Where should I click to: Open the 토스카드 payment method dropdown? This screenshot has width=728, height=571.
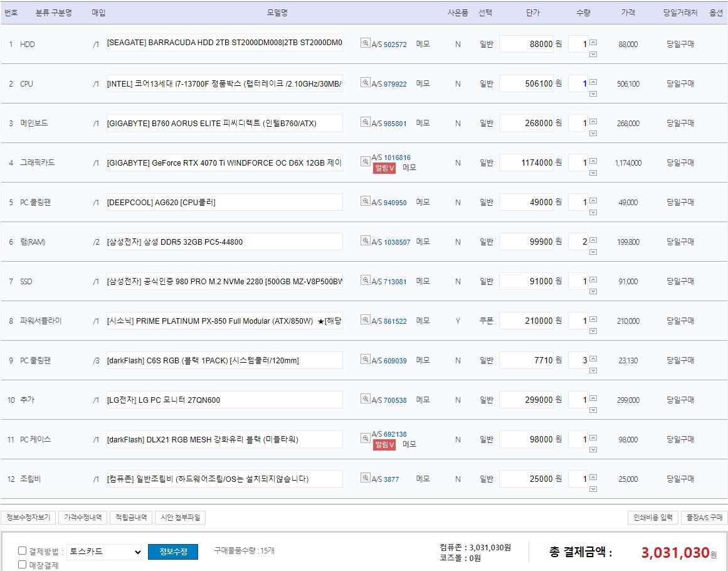tap(105, 552)
